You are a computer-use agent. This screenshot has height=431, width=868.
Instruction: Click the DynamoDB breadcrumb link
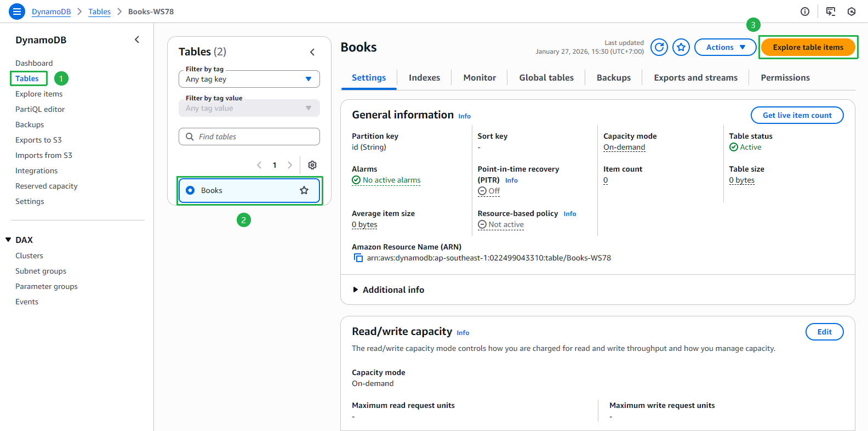[51, 12]
